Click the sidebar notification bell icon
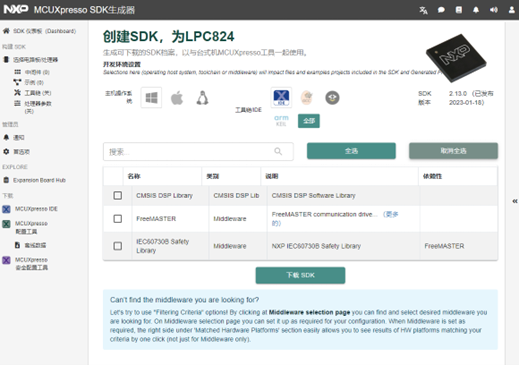Image resolution: width=519 pixels, height=365 pixels. click(6, 137)
